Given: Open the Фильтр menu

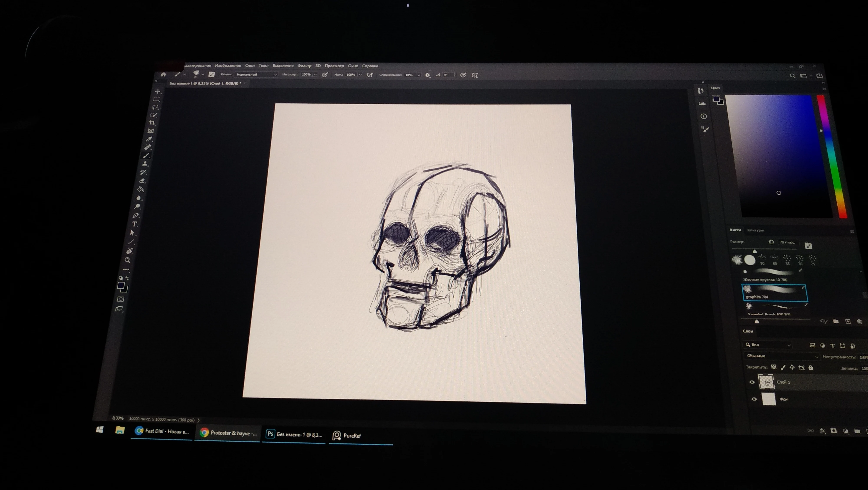Looking at the screenshot, I should [x=304, y=66].
